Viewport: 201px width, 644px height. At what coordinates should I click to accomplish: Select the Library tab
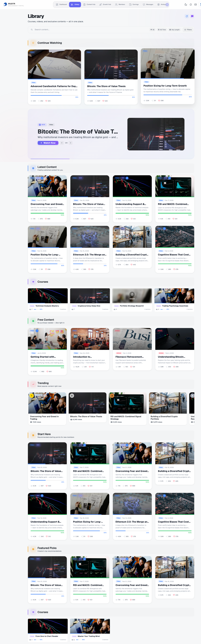75,4
